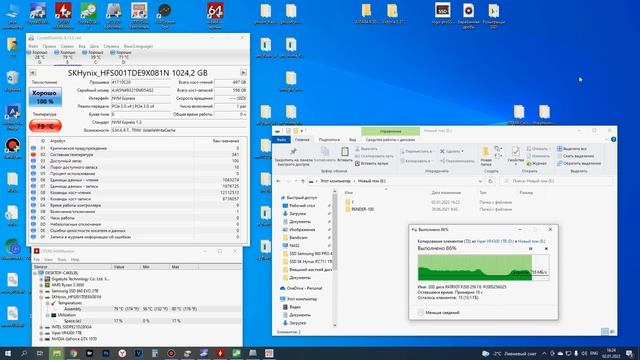Screen dimensions: 640x360
Task: Click Вставить ярлык in ribbon
Action: point(371,163)
